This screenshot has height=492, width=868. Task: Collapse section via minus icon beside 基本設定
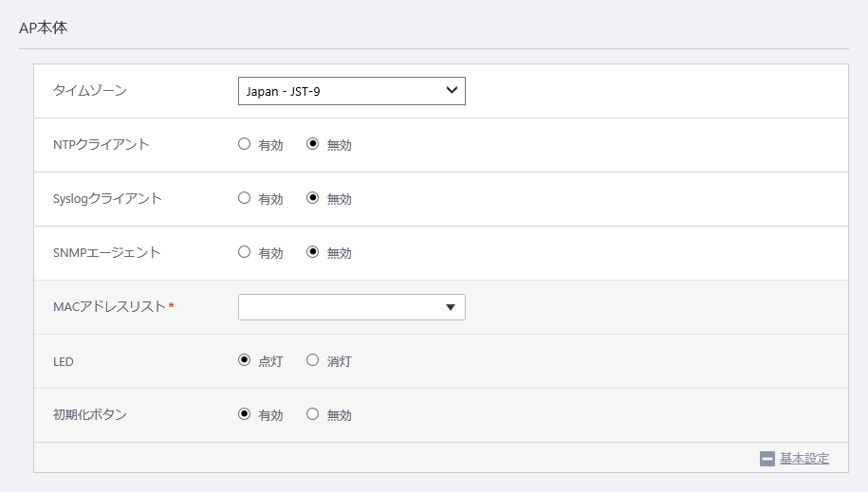click(767, 459)
